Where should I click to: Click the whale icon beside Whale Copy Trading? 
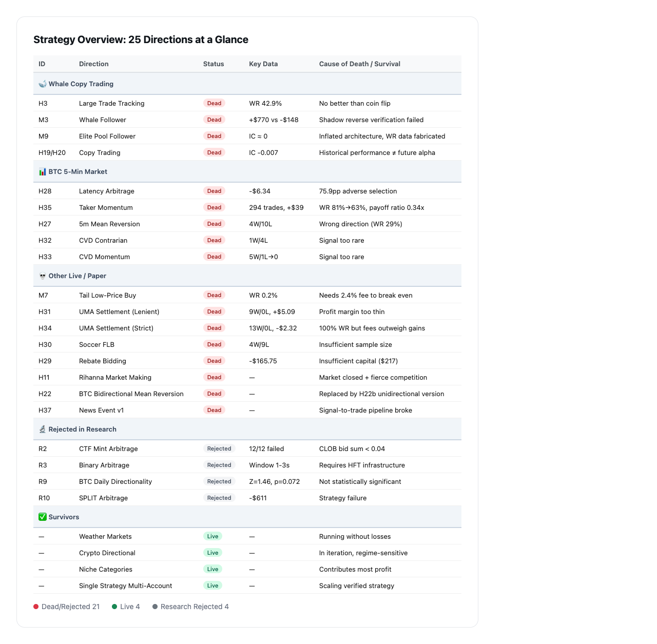pos(43,84)
